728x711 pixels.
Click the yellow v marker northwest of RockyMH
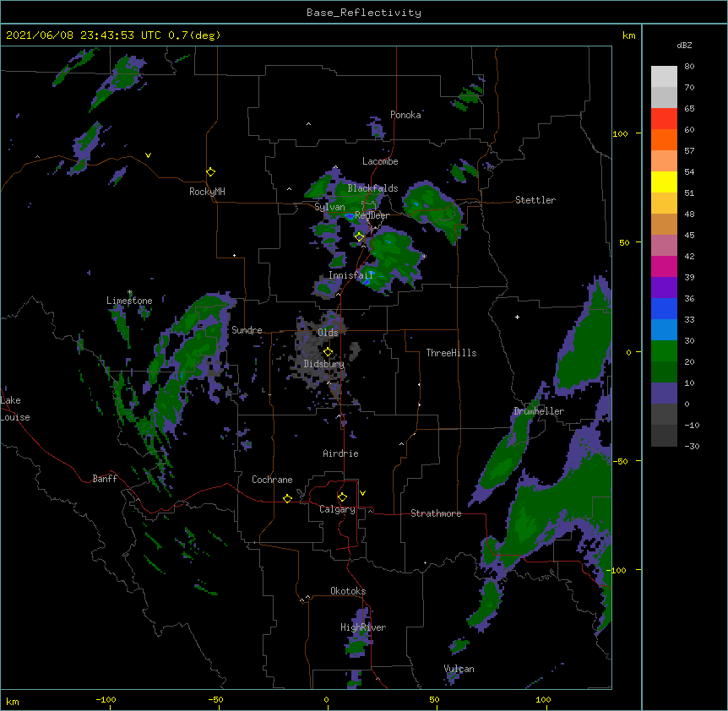pos(148,155)
